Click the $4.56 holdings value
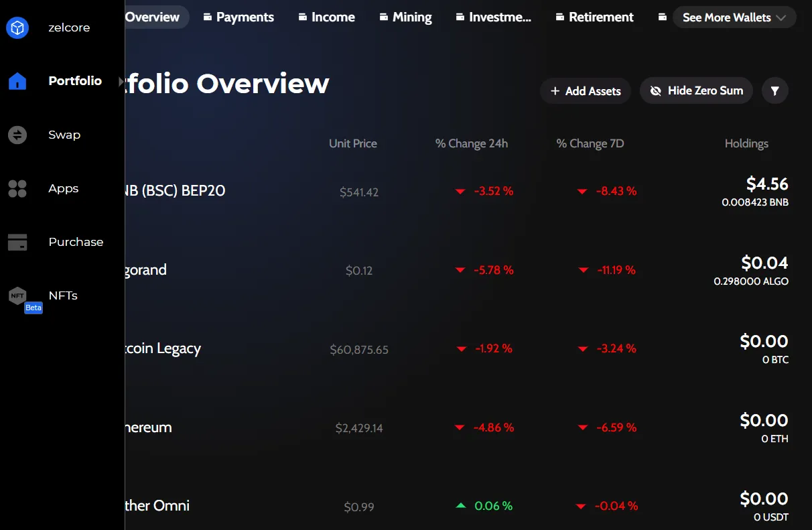This screenshot has width=812, height=530. [x=767, y=184]
